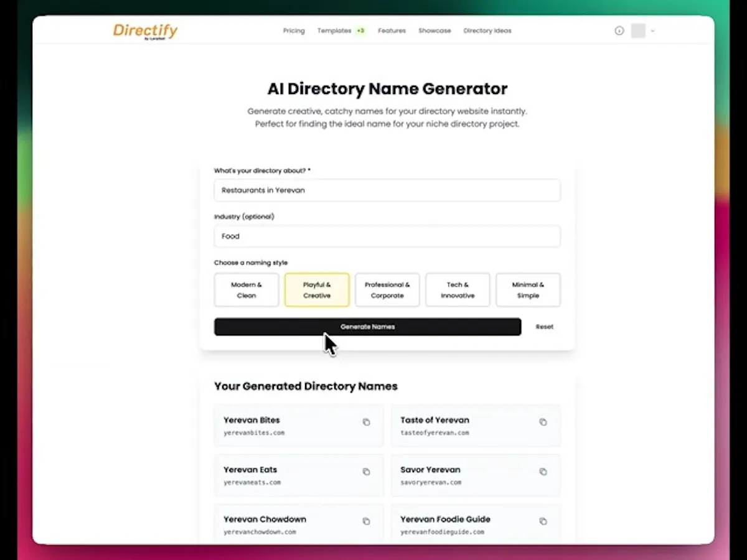Click the +3 badge beside Templates

point(360,30)
